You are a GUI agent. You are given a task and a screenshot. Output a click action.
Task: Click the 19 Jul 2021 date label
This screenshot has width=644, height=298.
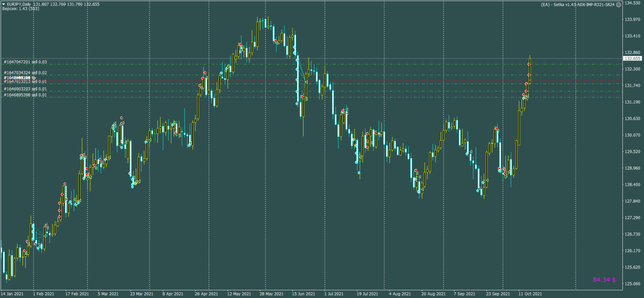[x=368, y=294]
